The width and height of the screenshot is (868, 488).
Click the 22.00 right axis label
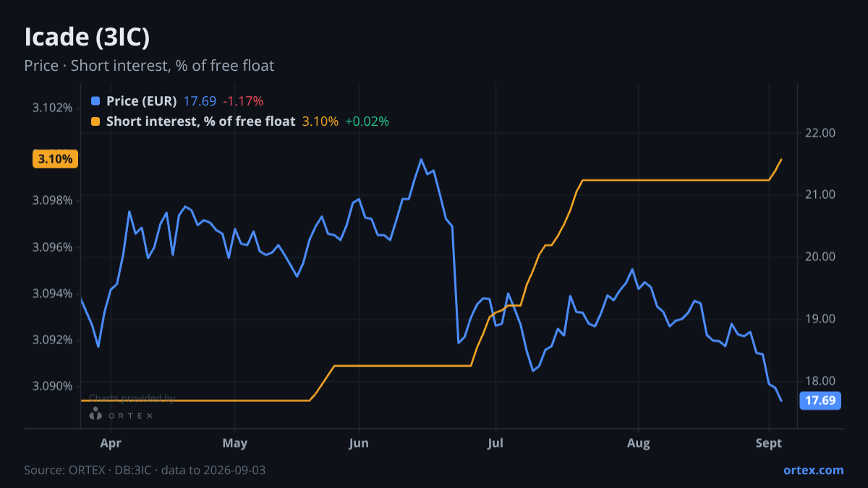click(820, 133)
